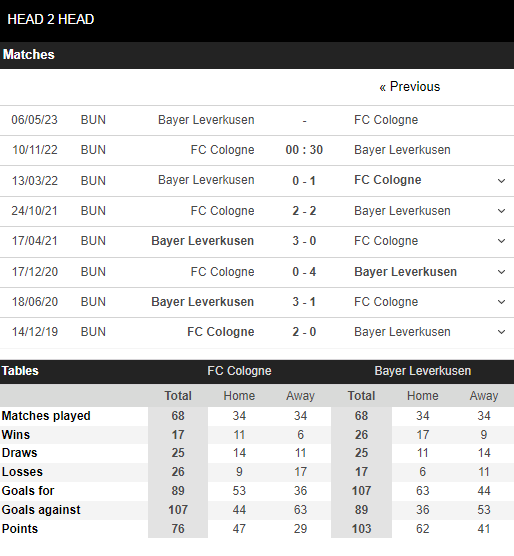Select the Matches section header
Image resolution: width=514 pixels, height=556 pixels.
(29, 55)
